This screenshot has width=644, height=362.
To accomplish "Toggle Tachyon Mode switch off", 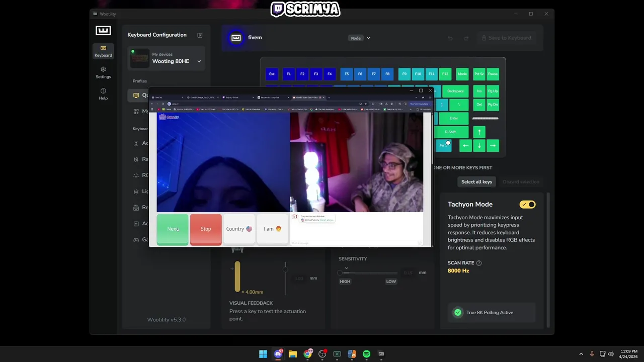I will 528,205.
